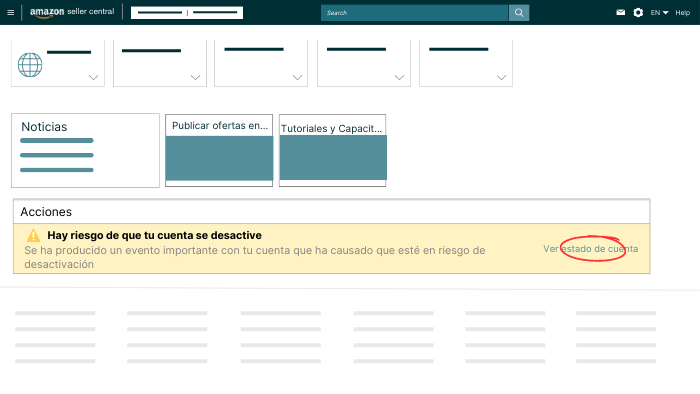
Task: Expand the globe card chevron
Action: [x=93, y=77]
